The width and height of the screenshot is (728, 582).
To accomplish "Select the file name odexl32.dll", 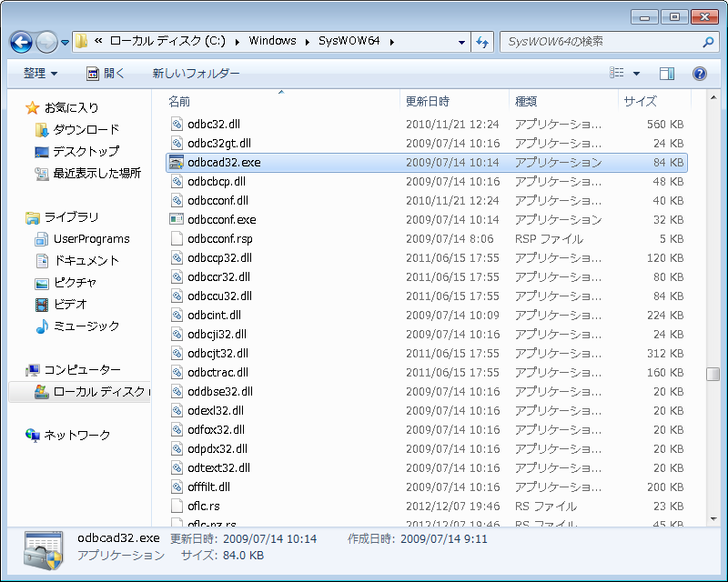I will point(216,410).
